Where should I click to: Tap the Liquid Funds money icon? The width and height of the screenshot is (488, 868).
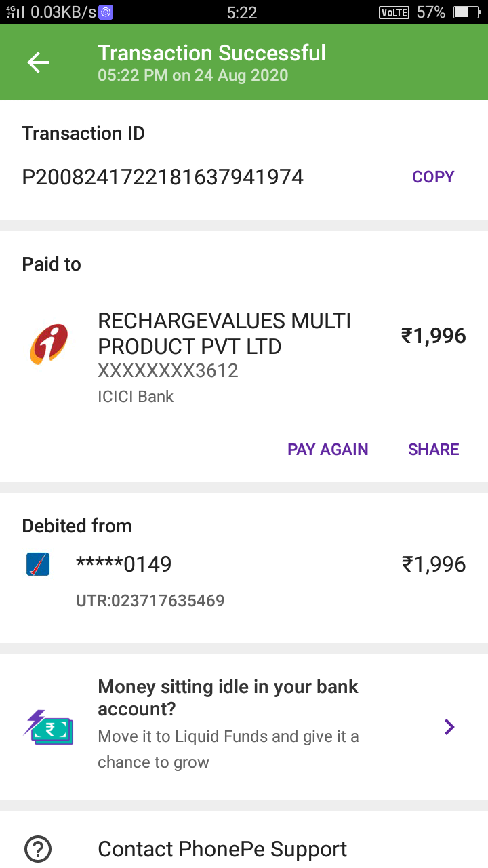point(48,728)
